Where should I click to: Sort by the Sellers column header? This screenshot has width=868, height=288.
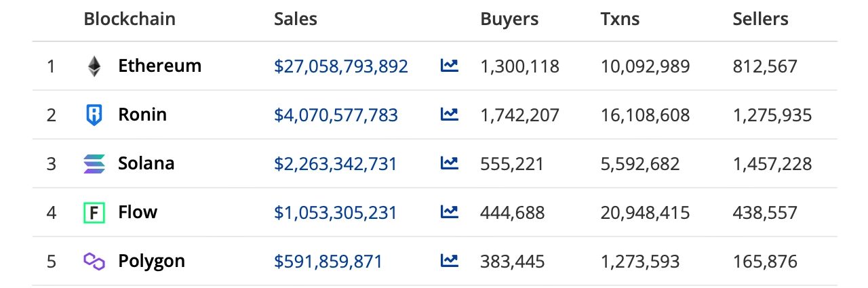click(x=760, y=19)
